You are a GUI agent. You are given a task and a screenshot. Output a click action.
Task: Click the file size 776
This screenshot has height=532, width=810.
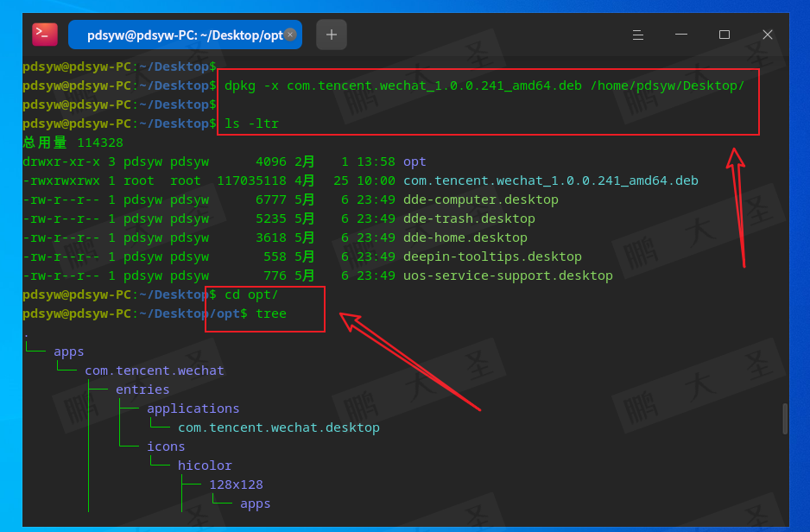click(x=275, y=275)
